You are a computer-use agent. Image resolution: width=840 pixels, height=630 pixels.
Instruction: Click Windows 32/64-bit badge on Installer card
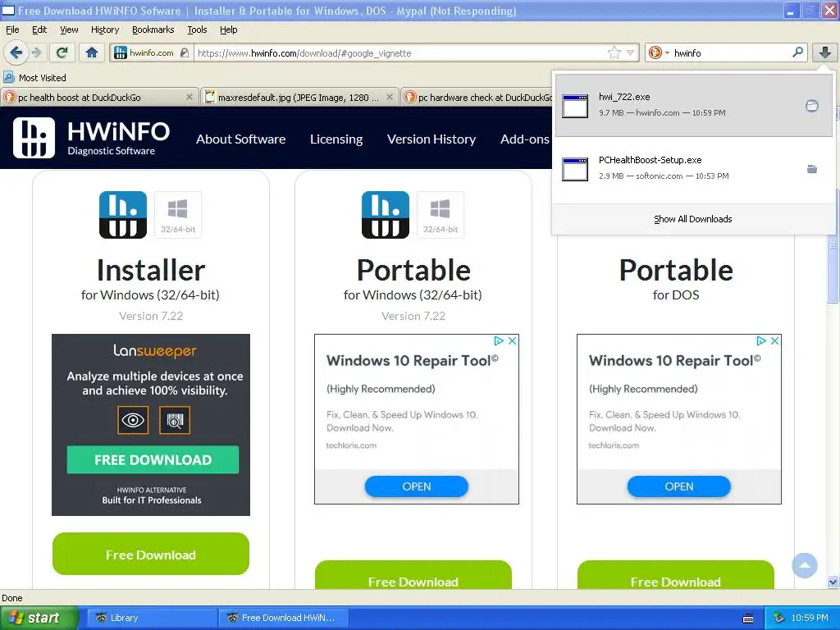point(178,215)
